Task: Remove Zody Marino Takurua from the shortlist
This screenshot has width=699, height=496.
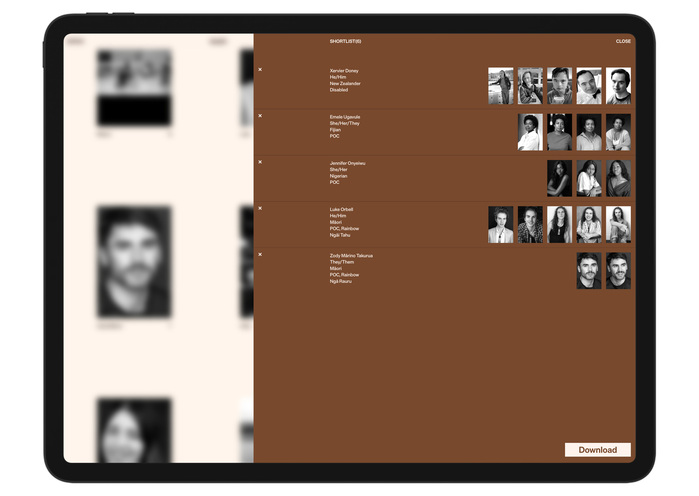Action: [x=260, y=254]
